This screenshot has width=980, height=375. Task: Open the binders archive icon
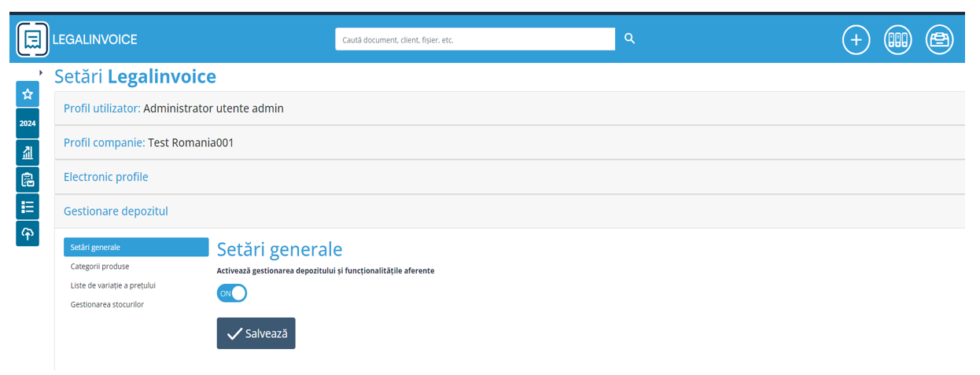click(897, 39)
